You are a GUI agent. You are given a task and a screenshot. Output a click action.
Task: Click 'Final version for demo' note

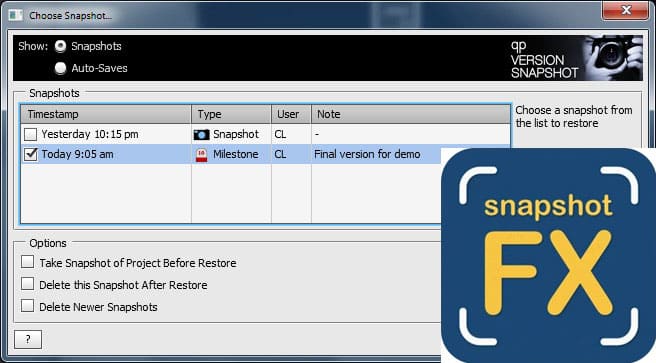tap(367, 154)
